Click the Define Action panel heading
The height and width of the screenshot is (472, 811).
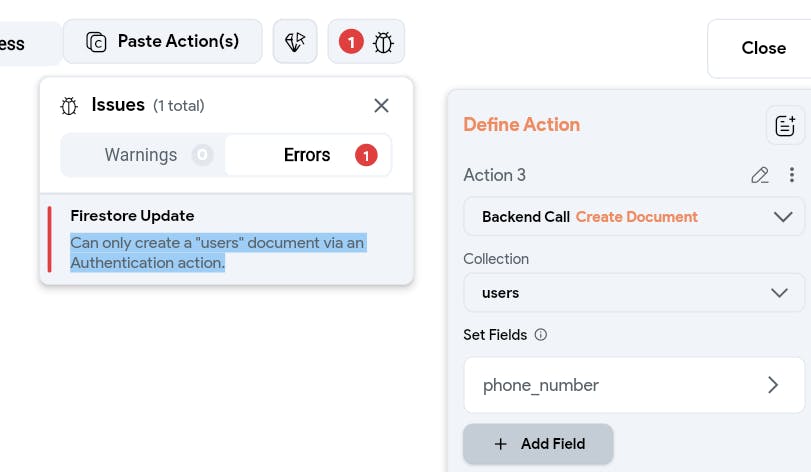521,125
